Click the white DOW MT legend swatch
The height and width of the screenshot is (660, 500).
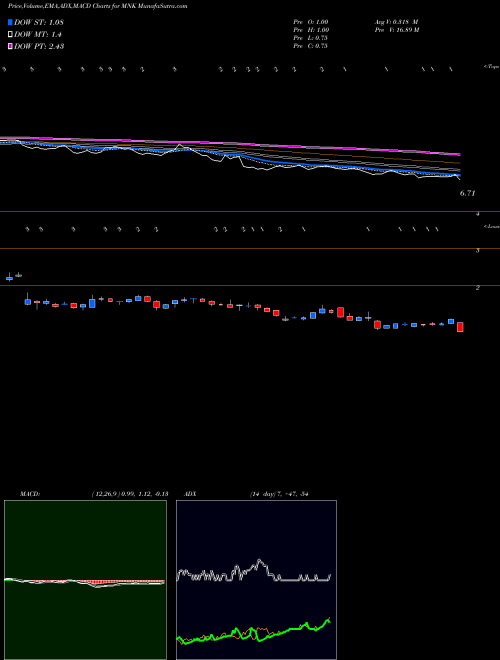[x=10, y=35]
